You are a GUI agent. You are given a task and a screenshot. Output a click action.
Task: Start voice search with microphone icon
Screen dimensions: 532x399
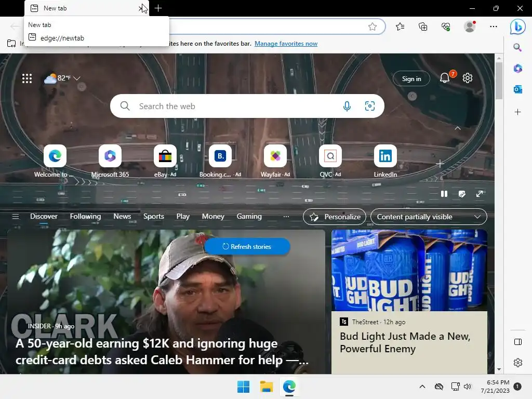(x=347, y=106)
